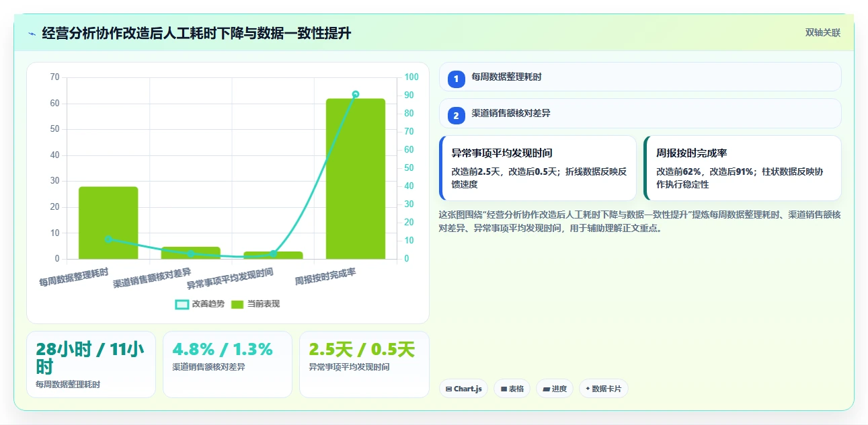Click the 渠道销售额核对差异 bar

point(191,253)
